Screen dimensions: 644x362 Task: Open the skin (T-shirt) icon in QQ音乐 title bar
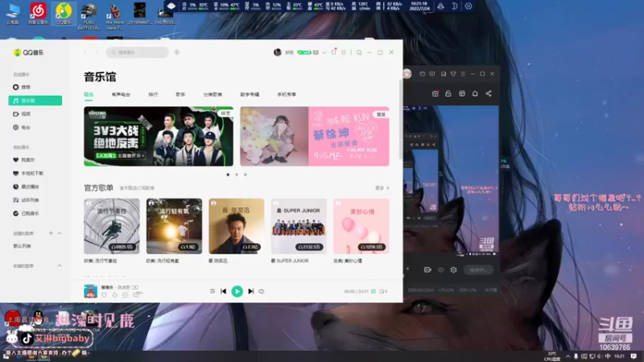334,52
